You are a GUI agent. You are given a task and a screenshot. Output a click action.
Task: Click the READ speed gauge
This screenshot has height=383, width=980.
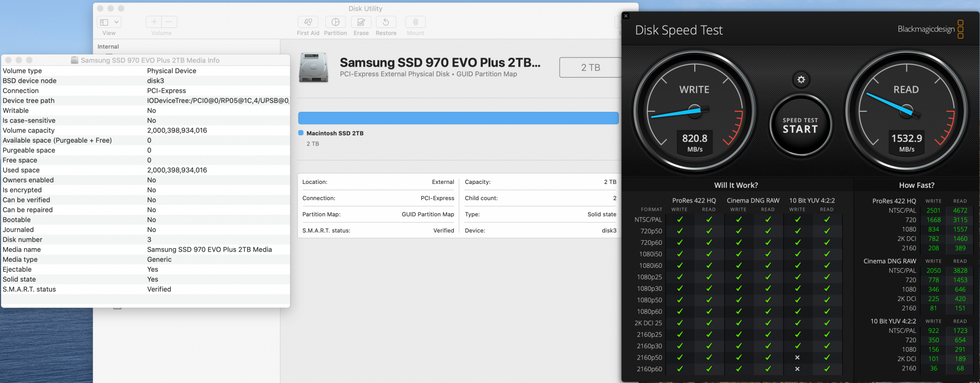click(906, 112)
